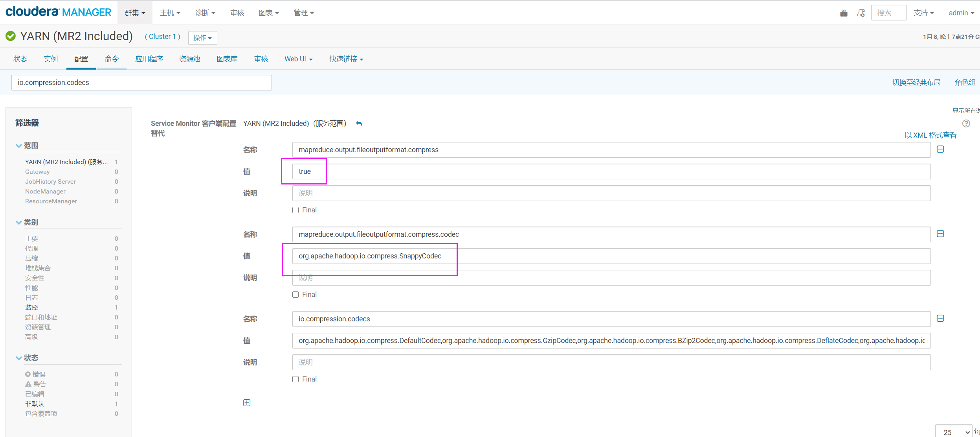Click the revert arrow next to YARN scope

coord(359,124)
